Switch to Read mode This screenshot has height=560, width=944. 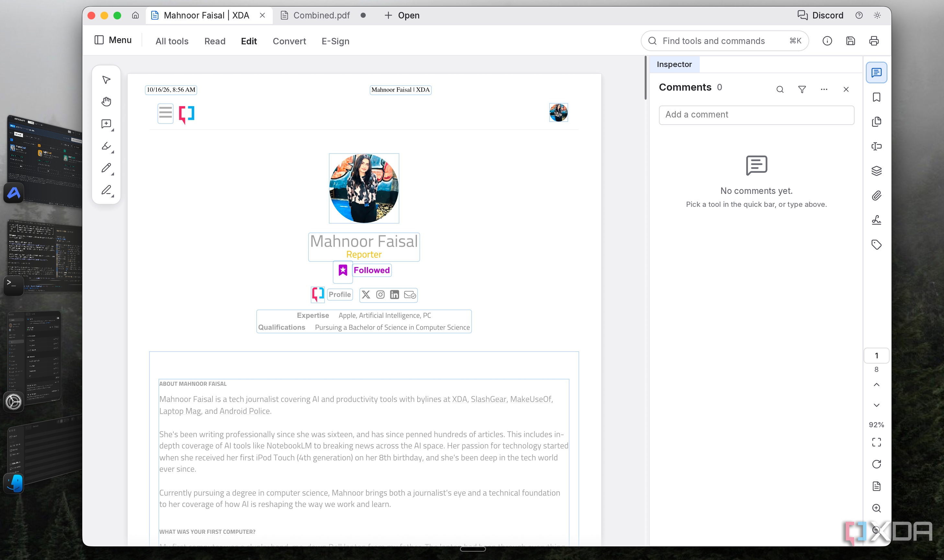click(215, 41)
